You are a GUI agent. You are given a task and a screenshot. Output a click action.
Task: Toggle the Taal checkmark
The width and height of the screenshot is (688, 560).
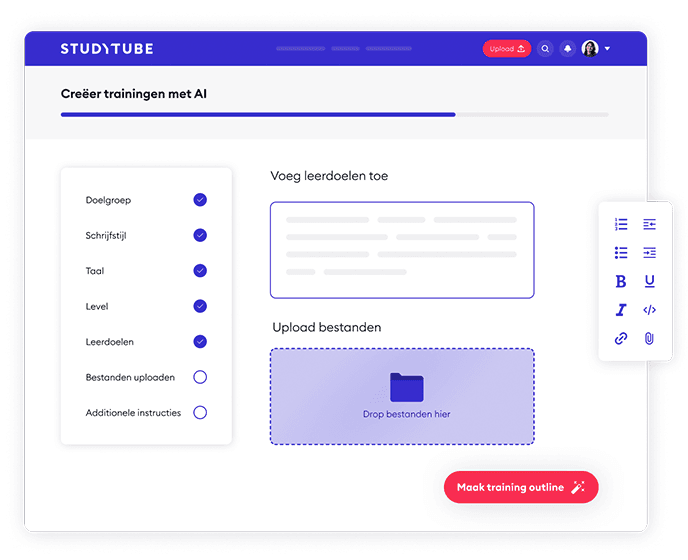[x=200, y=271]
